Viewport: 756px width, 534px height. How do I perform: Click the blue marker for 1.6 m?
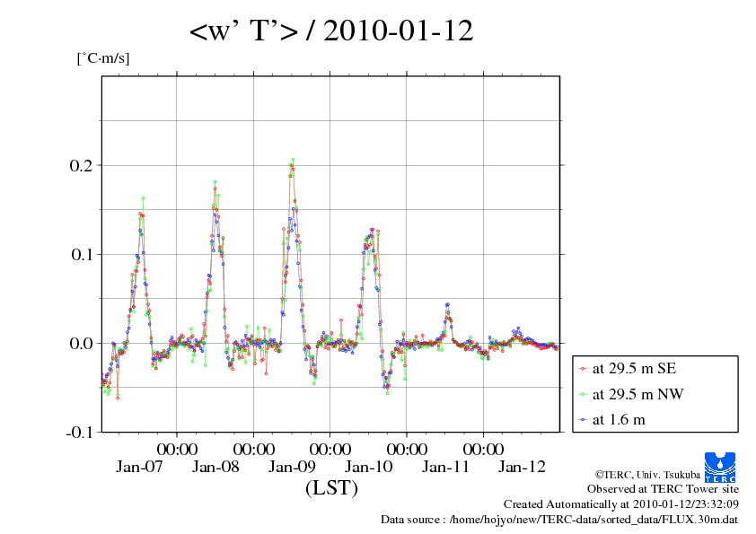584,419
